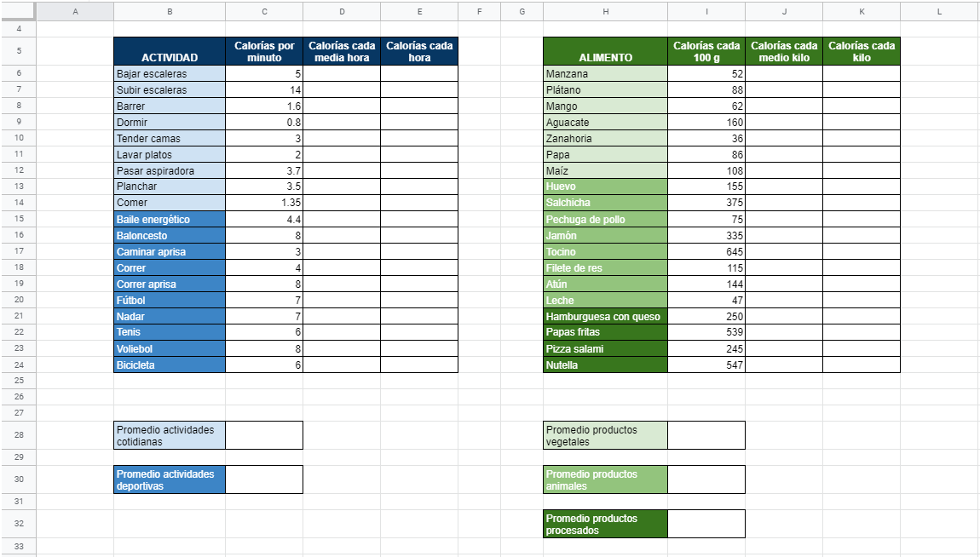Select the Aguacate cell

tap(606, 123)
